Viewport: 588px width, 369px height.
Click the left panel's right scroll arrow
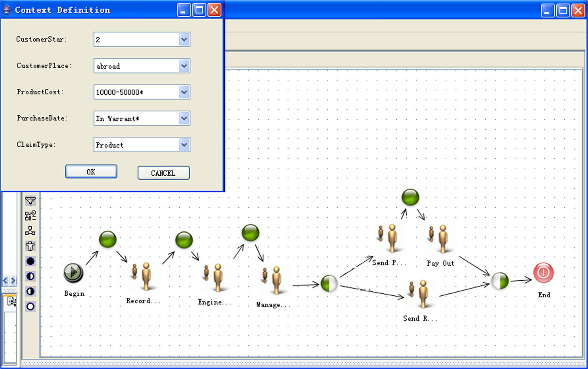click(x=13, y=280)
